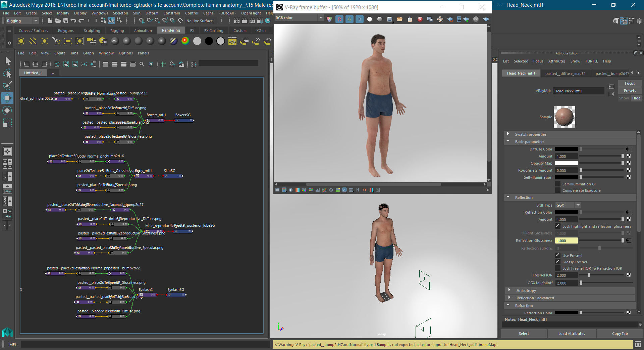The image size is (644, 350).
Task: Click the undo arrow in the status line
Action: point(73,21)
